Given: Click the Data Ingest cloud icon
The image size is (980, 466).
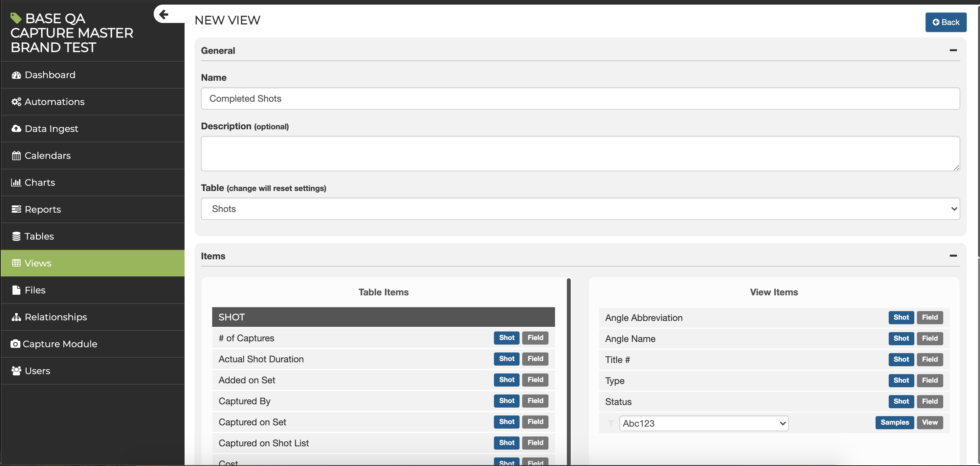Looking at the screenshot, I should pyautogui.click(x=16, y=128).
